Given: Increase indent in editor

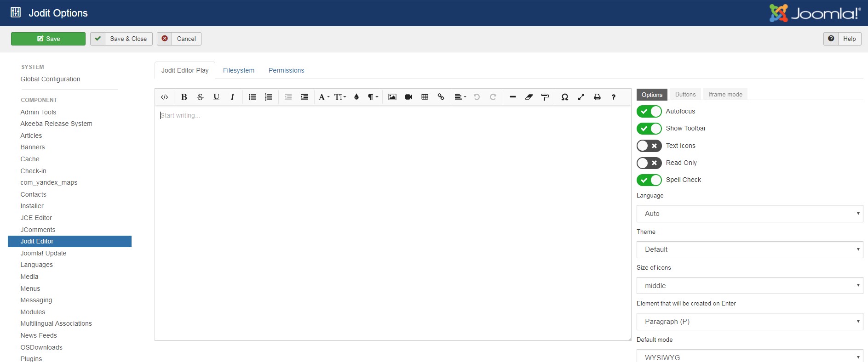Looking at the screenshot, I should [x=304, y=97].
